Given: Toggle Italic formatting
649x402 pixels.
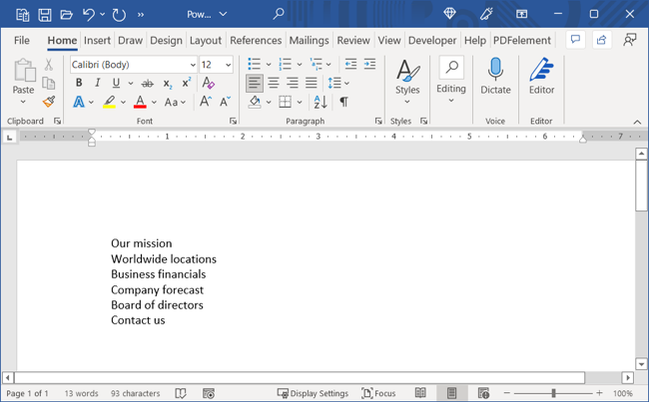Looking at the screenshot, I should click(x=97, y=83).
